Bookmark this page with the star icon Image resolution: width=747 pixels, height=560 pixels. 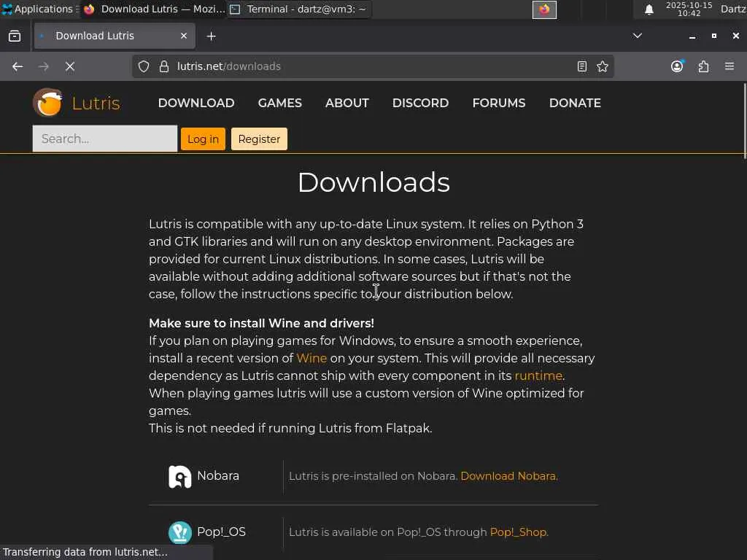(603, 66)
